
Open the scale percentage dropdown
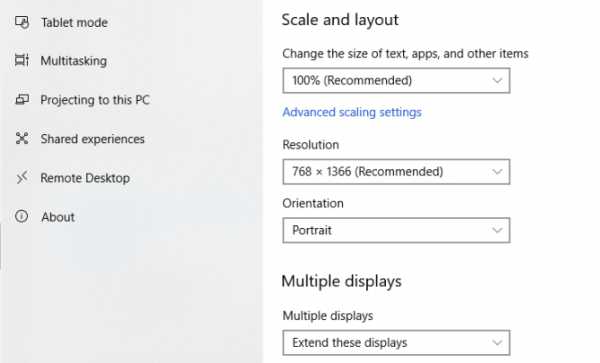click(x=396, y=80)
